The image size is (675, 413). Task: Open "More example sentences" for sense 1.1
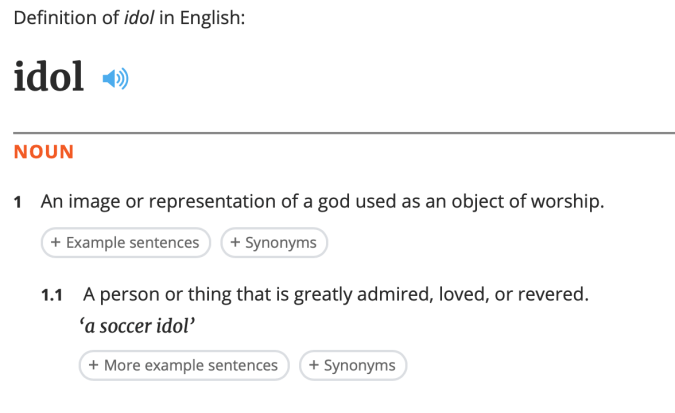[x=184, y=365]
